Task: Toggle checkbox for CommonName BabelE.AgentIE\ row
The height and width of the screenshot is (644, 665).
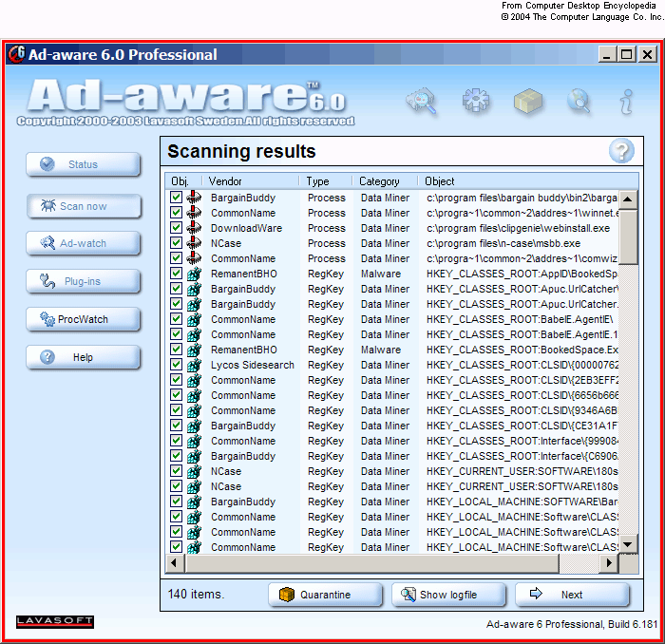Action: [176, 319]
